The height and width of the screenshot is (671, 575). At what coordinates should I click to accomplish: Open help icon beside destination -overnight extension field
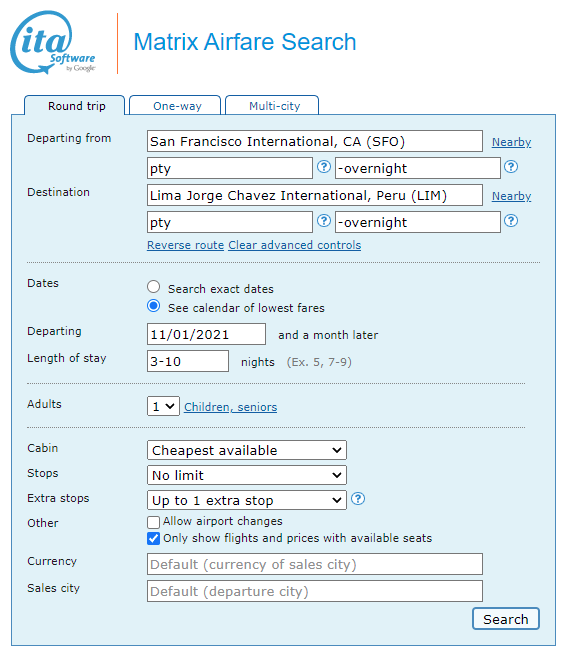pos(511,221)
